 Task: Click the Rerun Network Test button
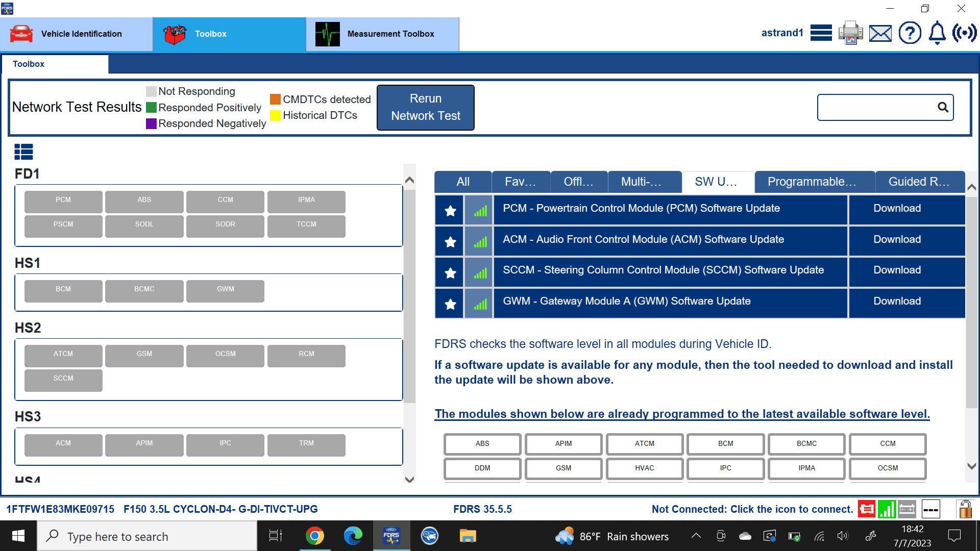pos(425,107)
